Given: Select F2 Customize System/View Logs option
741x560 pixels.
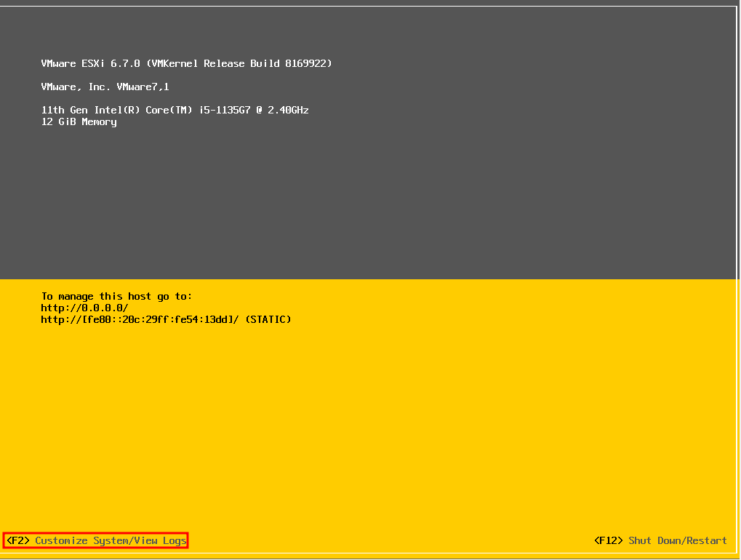Looking at the screenshot, I should [97, 540].
